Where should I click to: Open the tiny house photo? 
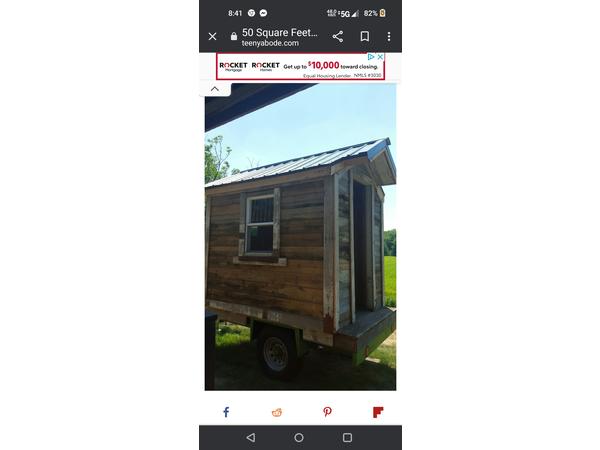[x=300, y=236]
